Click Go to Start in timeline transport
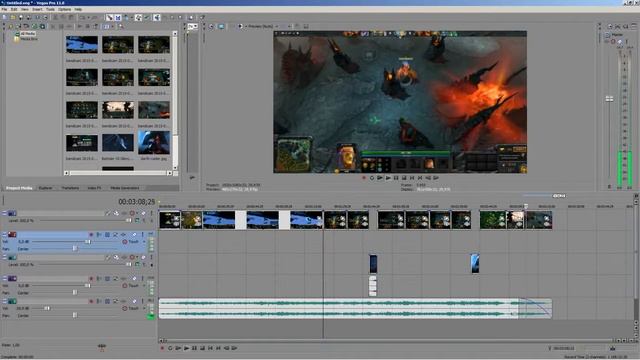 [x=210, y=348]
